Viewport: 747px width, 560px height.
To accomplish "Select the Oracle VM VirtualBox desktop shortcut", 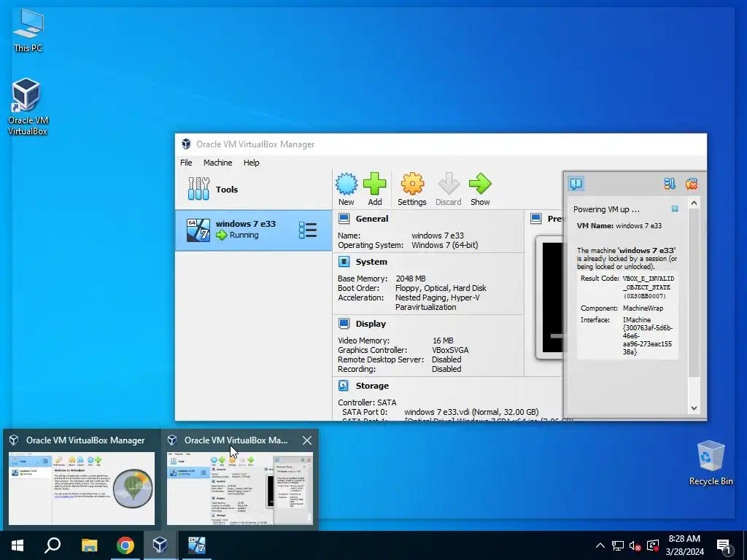I will point(28,107).
